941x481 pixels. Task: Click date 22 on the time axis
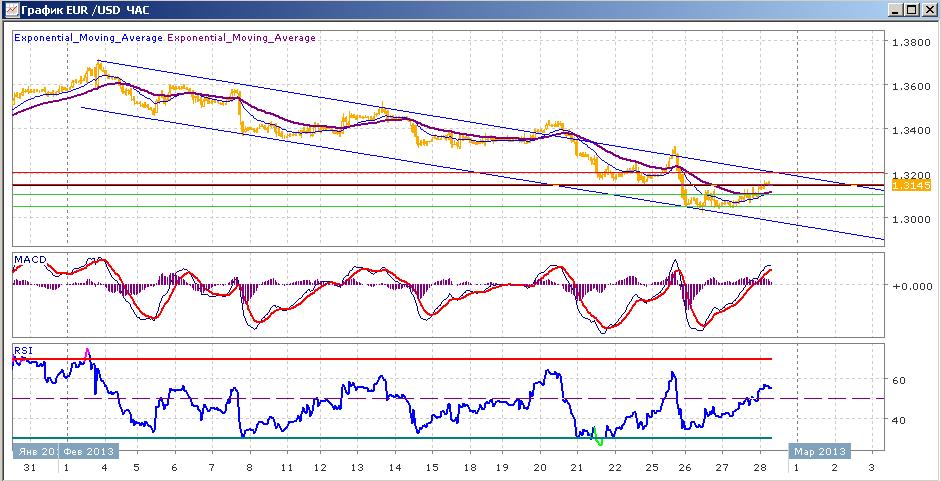tap(614, 468)
